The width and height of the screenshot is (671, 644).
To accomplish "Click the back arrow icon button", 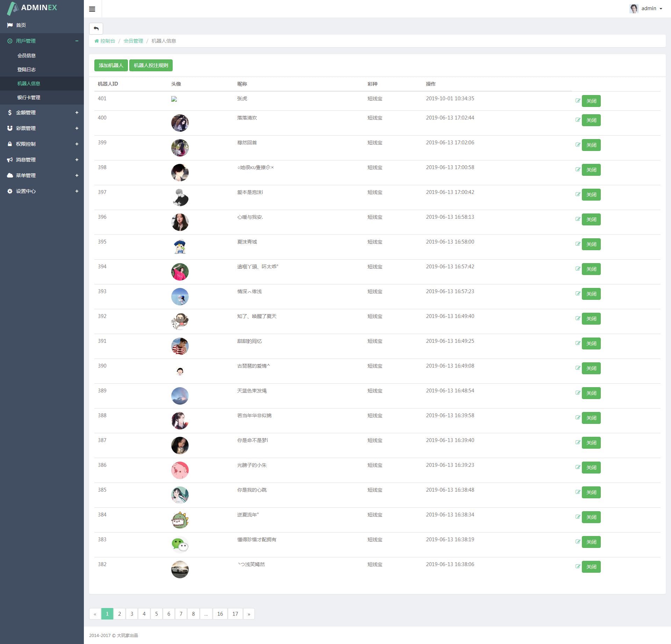I will 96,28.
